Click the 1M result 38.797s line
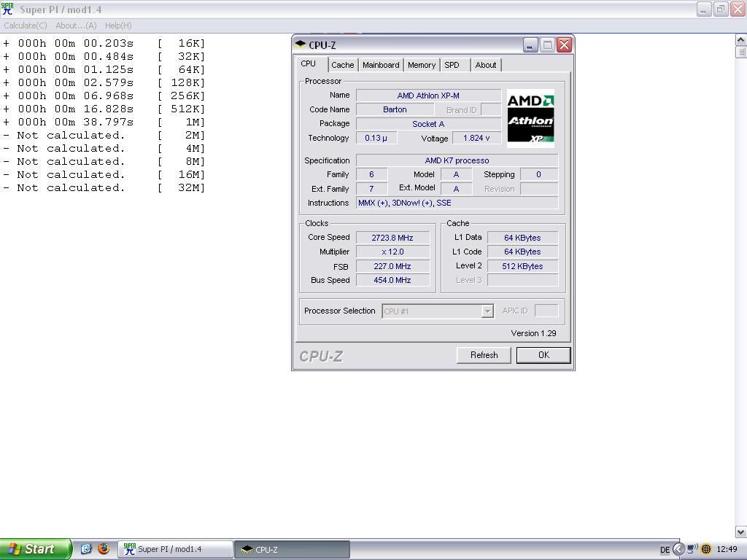This screenshot has width=747, height=560. click(x=104, y=122)
